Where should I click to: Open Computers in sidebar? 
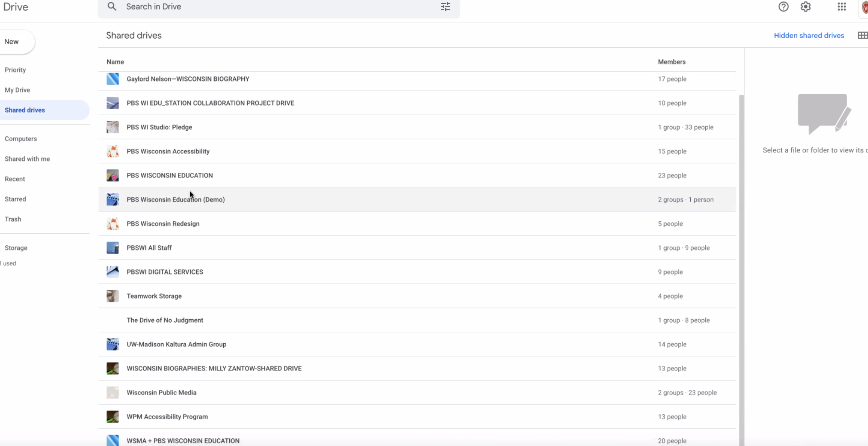pos(21,139)
